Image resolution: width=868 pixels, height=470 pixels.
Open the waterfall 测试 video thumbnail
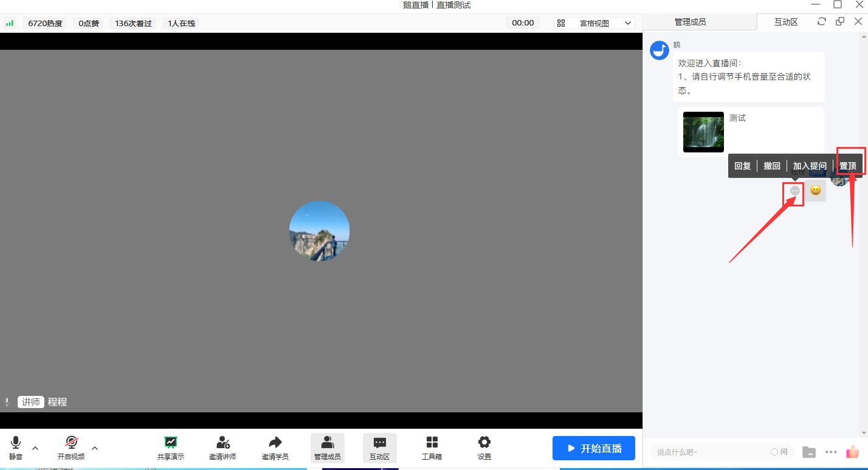pyautogui.click(x=703, y=132)
